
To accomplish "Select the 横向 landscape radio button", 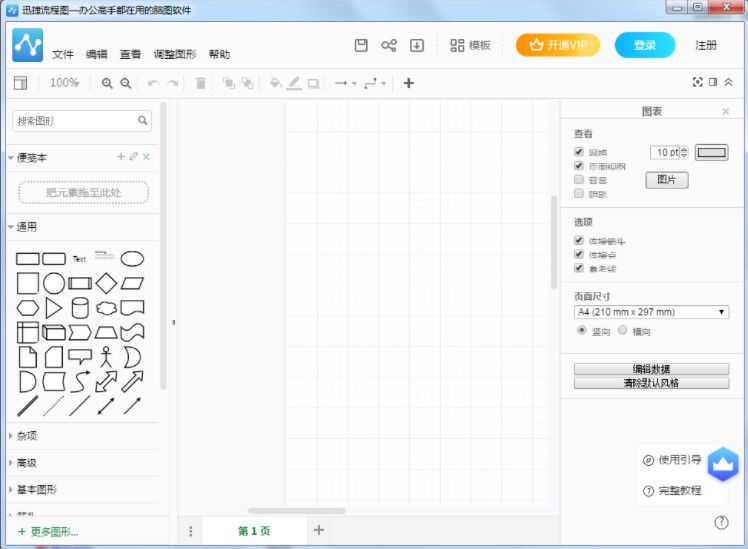I will point(623,330).
